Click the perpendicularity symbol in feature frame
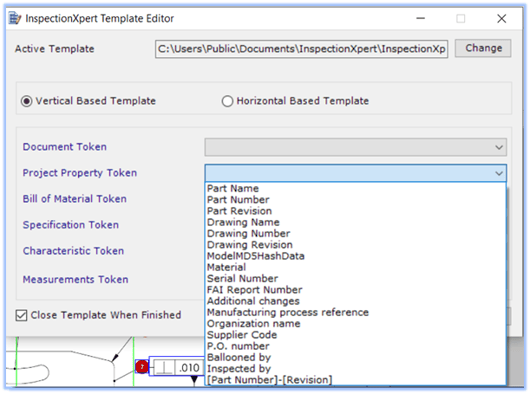This screenshot has height=394, width=530. 165,367
